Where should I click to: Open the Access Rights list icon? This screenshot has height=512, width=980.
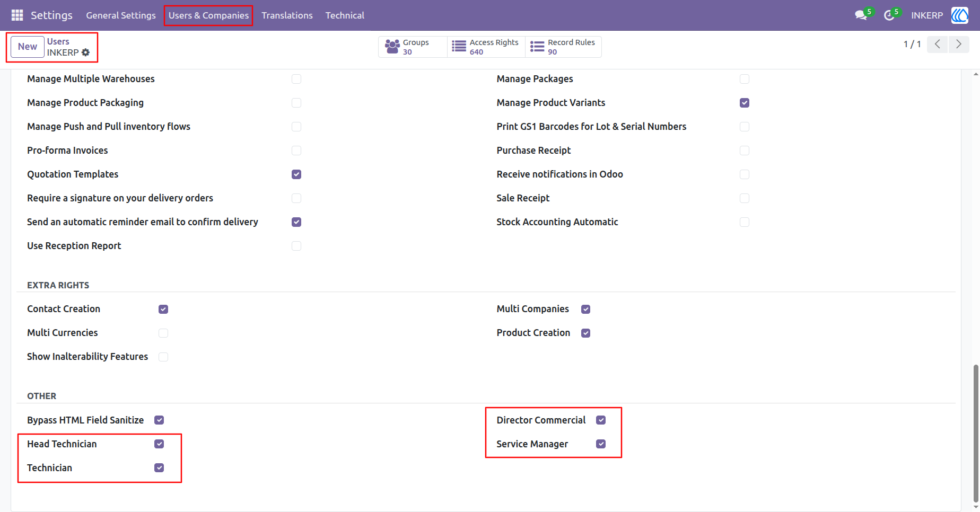[x=459, y=47]
